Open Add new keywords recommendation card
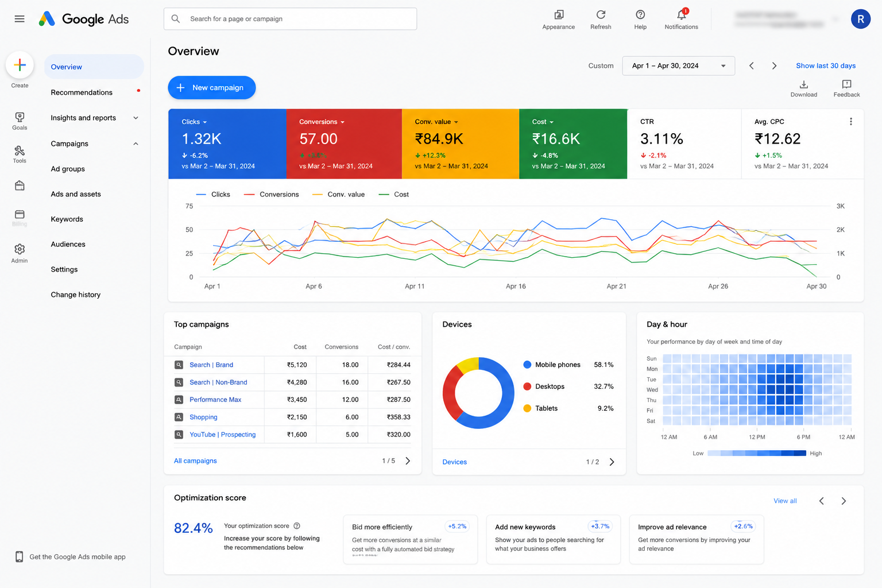 (x=554, y=540)
